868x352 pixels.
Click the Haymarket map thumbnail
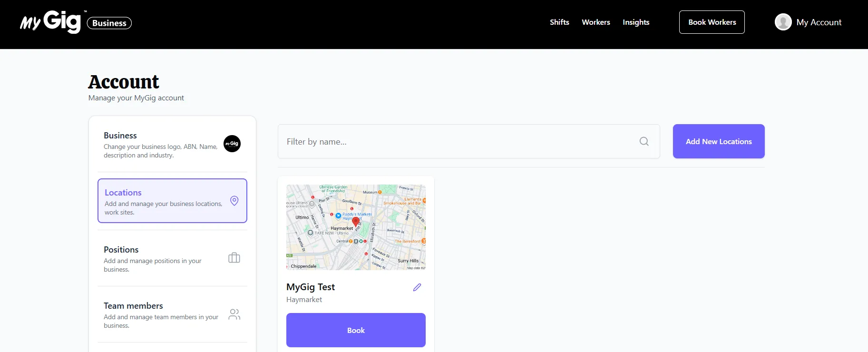pyautogui.click(x=356, y=227)
